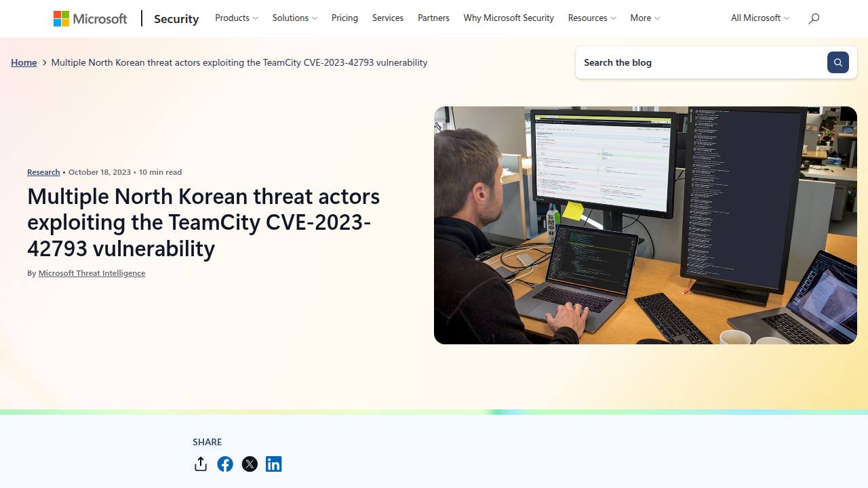Open Microsoft Threat Intelligence author link
Viewport: 868px width, 488px height.
[x=92, y=273]
